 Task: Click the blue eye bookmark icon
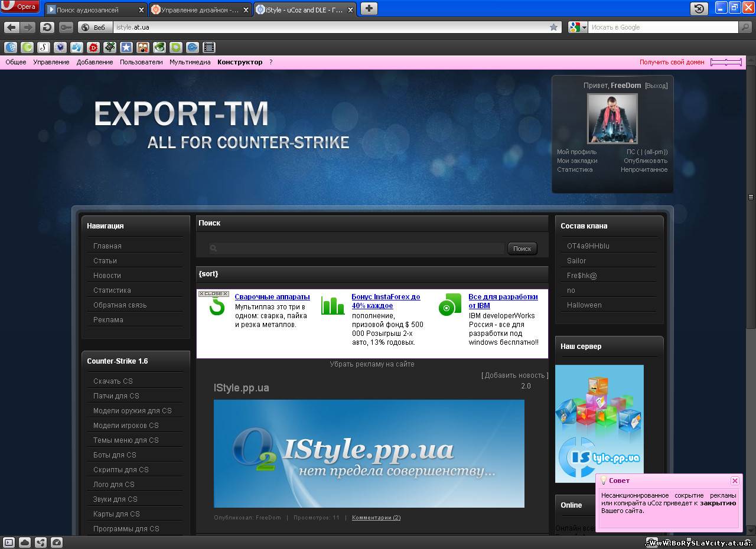pos(193,48)
